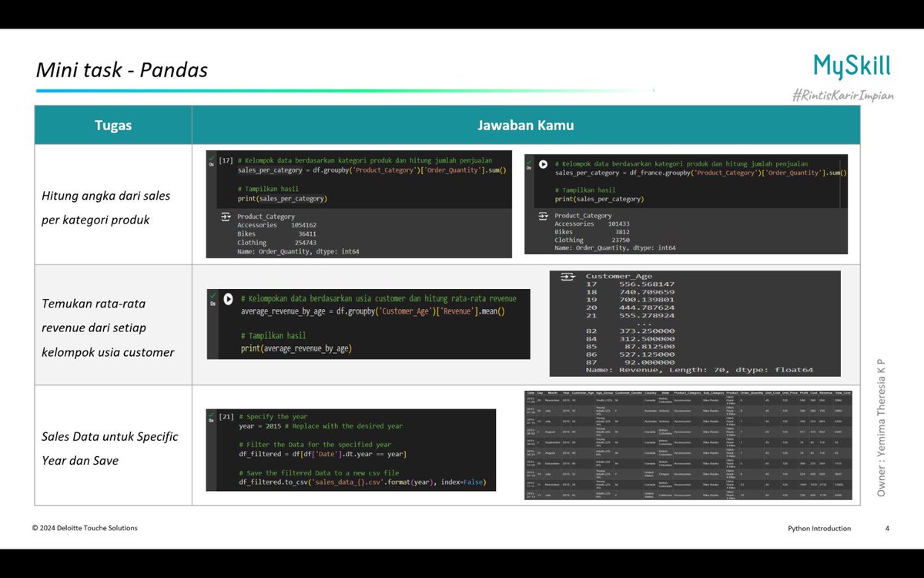This screenshot has width=924, height=578.
Task: Select the Mini task - Pandas title
Action: [x=122, y=70]
